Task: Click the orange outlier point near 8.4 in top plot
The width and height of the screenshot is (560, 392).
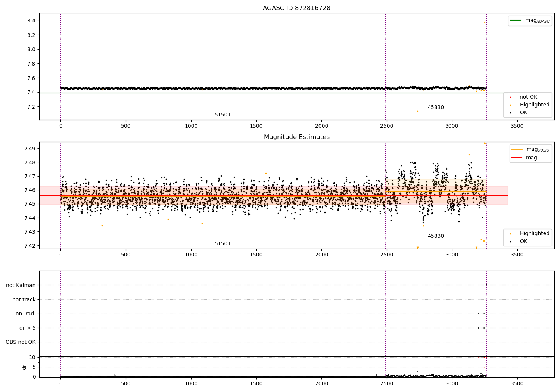Action: [485, 22]
